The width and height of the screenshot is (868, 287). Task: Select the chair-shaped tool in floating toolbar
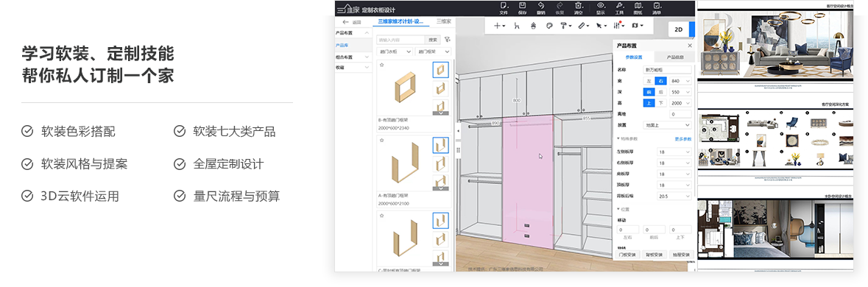[517, 26]
